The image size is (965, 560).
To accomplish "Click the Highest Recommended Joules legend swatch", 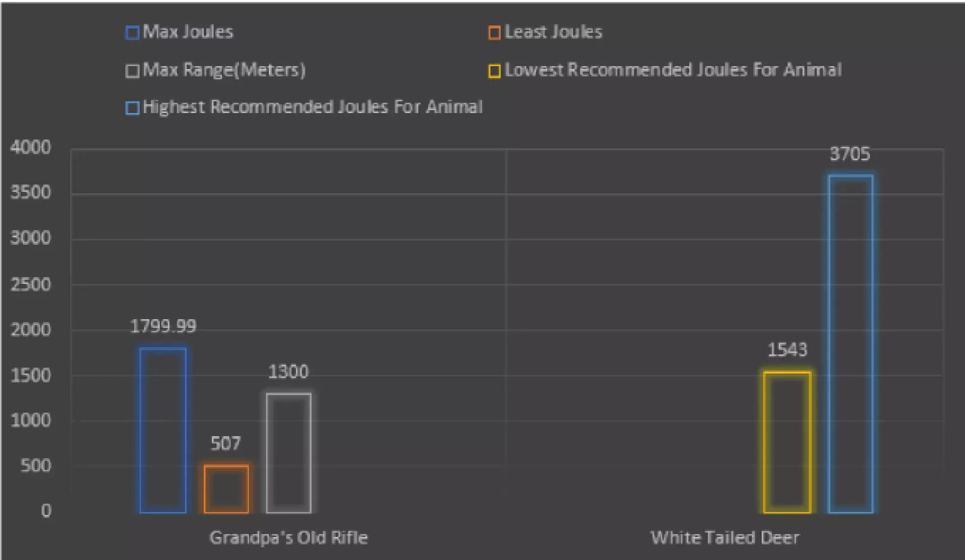I will coord(132,108).
